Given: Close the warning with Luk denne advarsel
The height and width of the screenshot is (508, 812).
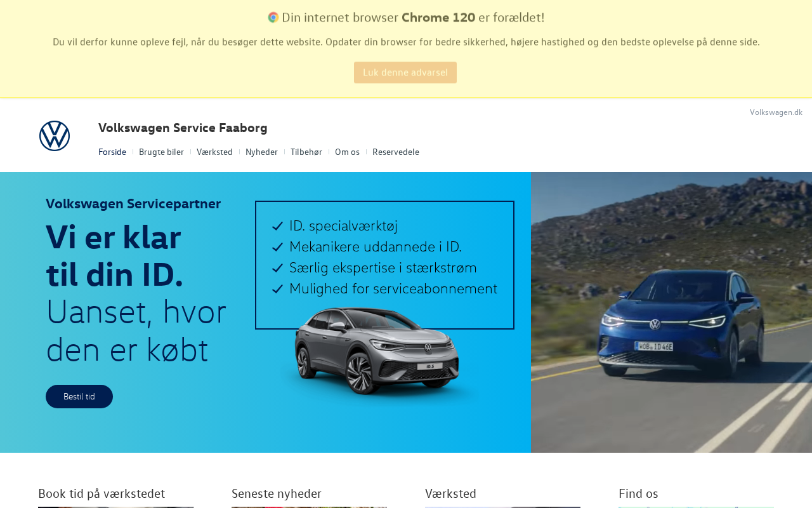Looking at the screenshot, I should (x=405, y=72).
